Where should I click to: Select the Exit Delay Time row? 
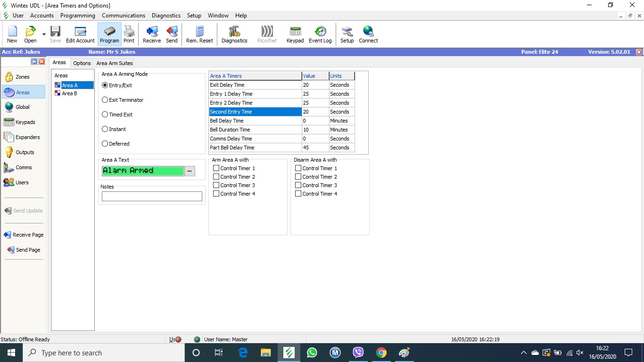(281, 85)
